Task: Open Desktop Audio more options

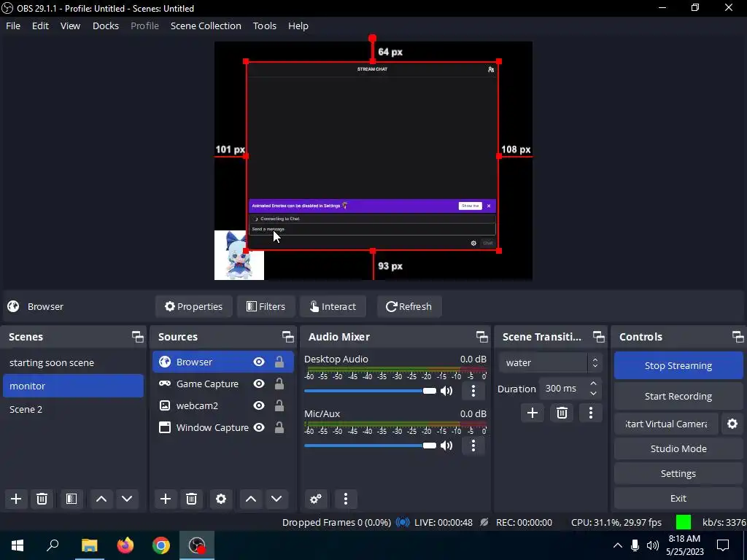Action: pos(473,391)
